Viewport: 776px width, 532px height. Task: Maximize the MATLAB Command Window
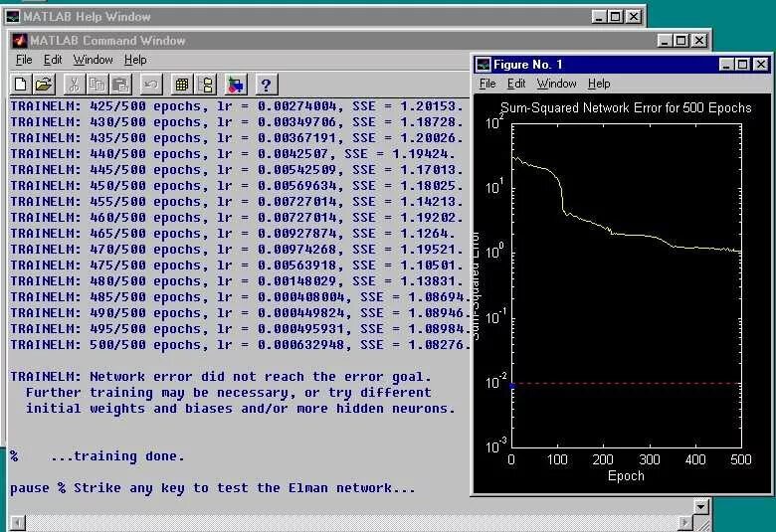[x=681, y=41]
